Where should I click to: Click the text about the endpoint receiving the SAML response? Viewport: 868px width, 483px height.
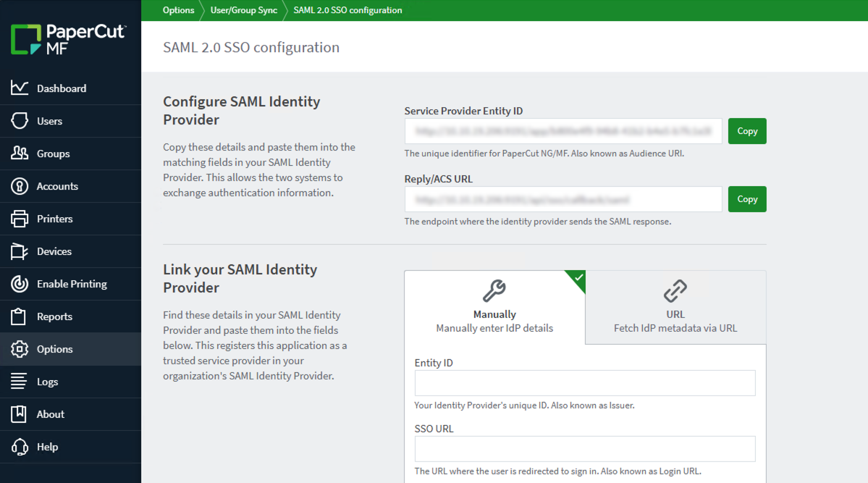pyautogui.click(x=537, y=222)
